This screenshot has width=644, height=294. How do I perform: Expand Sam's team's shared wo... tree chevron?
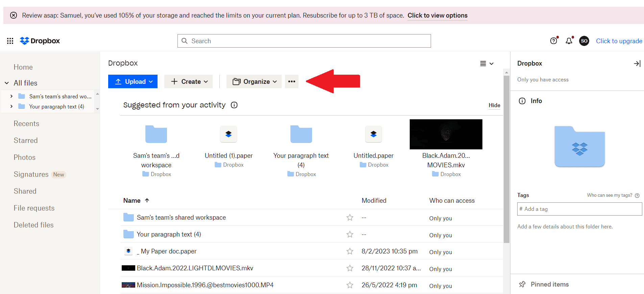coord(11,96)
